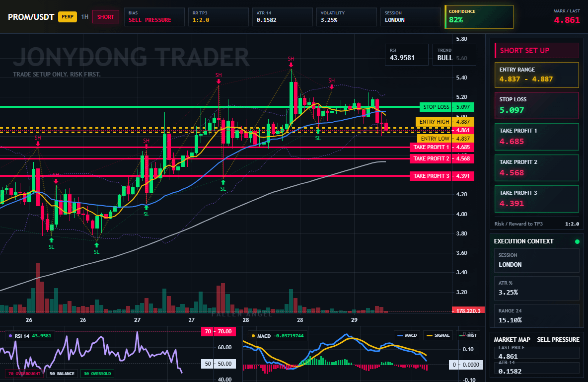The image size is (588, 382).
Task: Click the RSI 43.9581 box on chart
Action: 407,55
